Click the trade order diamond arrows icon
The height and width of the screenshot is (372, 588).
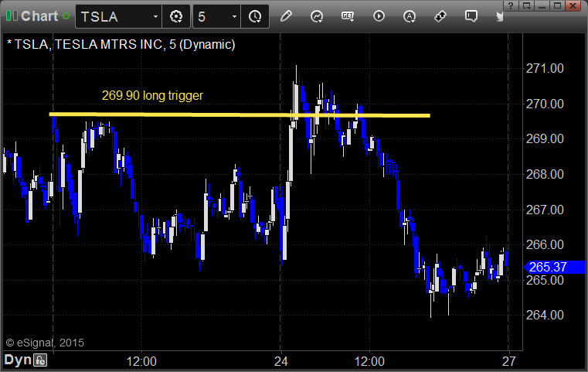pyautogui.click(x=440, y=16)
